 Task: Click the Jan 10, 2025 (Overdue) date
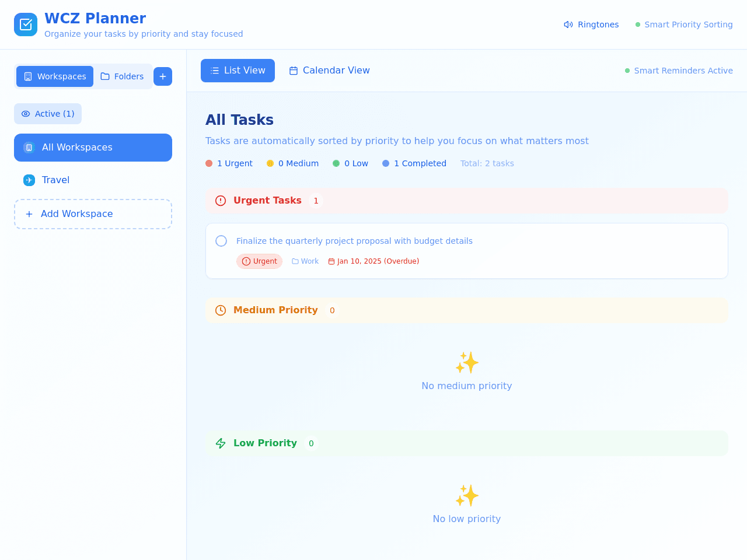pyautogui.click(x=373, y=261)
